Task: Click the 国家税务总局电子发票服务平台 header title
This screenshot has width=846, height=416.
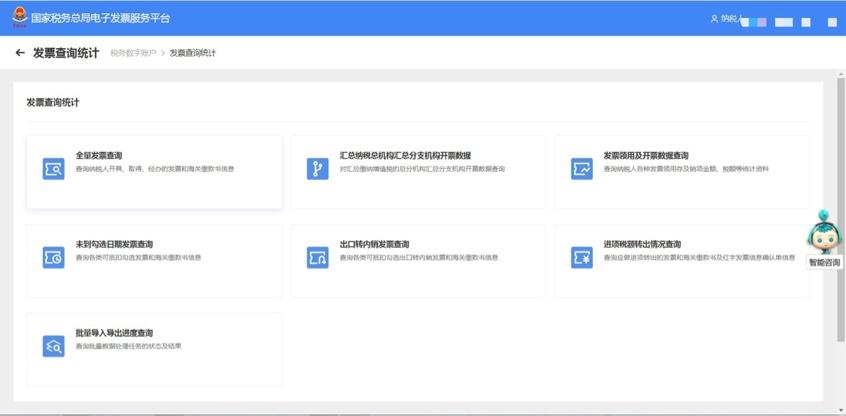Action: (x=100, y=18)
